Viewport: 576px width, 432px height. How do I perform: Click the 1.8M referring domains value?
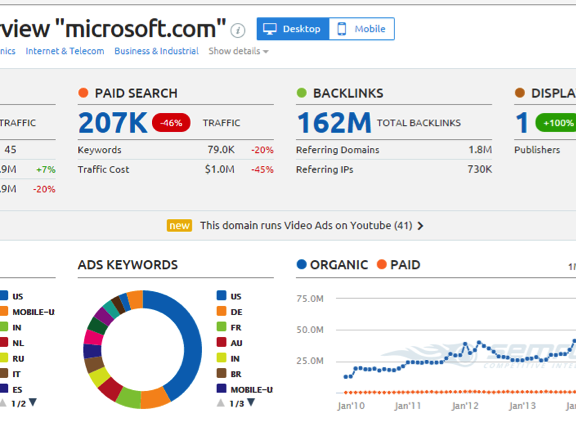point(480,150)
